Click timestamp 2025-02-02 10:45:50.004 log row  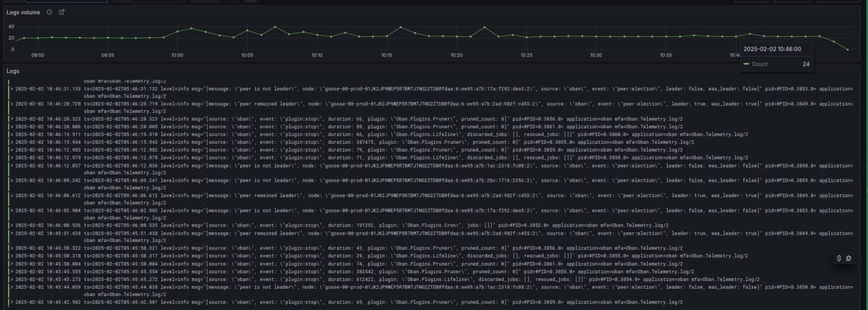49,264
